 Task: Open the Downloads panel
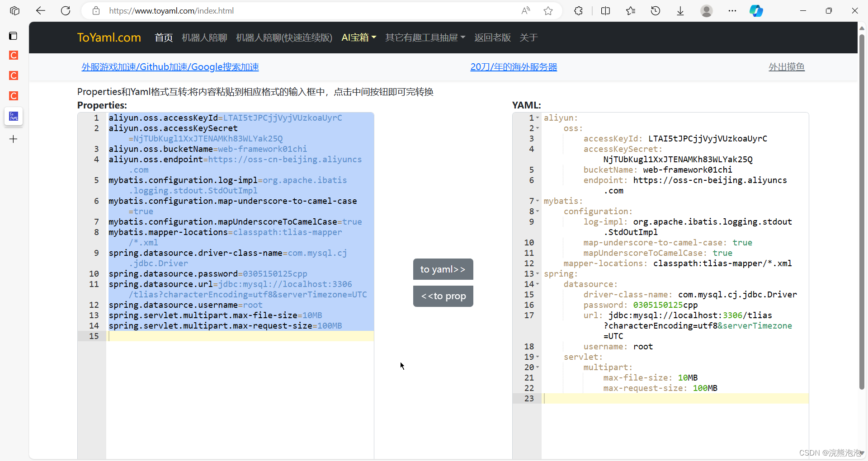[x=680, y=10]
